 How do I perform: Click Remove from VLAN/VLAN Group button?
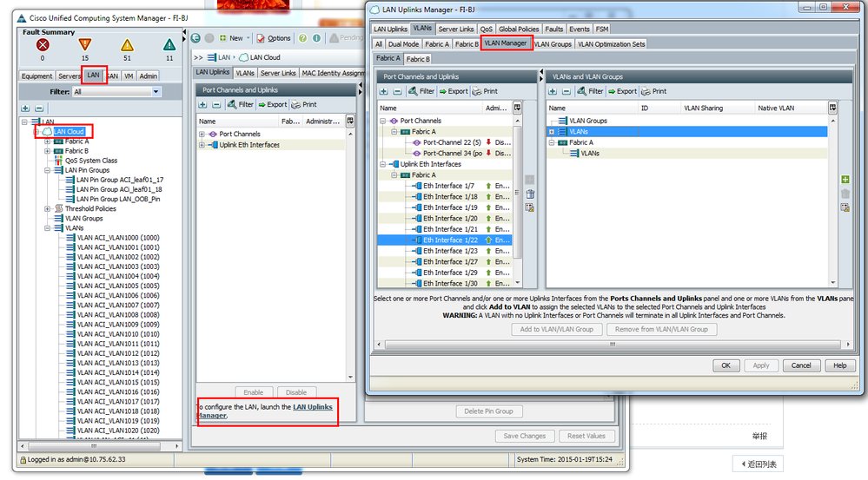(661, 329)
